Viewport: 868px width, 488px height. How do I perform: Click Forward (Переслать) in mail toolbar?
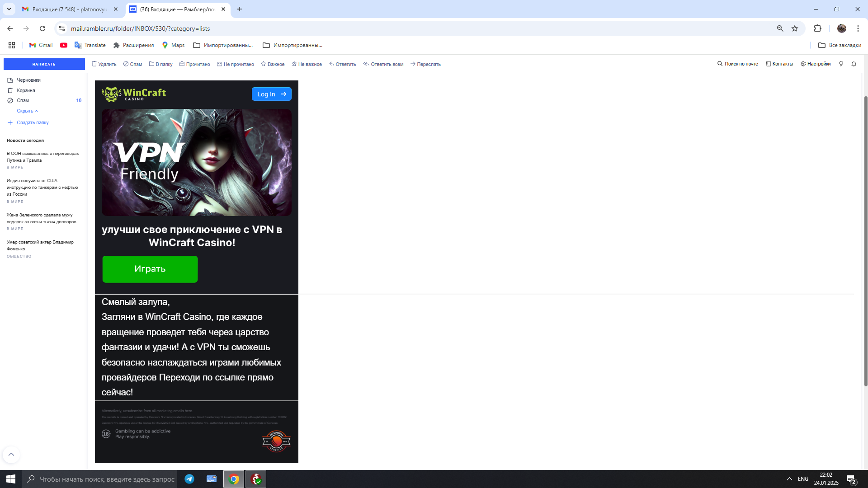pos(425,64)
